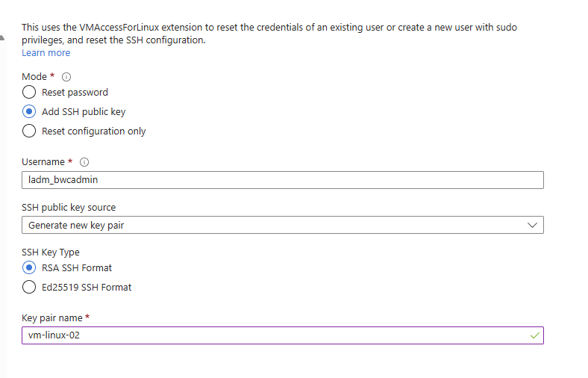The image size is (588, 378).
Task: Click the Generate new key pair text
Action: pos(76,225)
